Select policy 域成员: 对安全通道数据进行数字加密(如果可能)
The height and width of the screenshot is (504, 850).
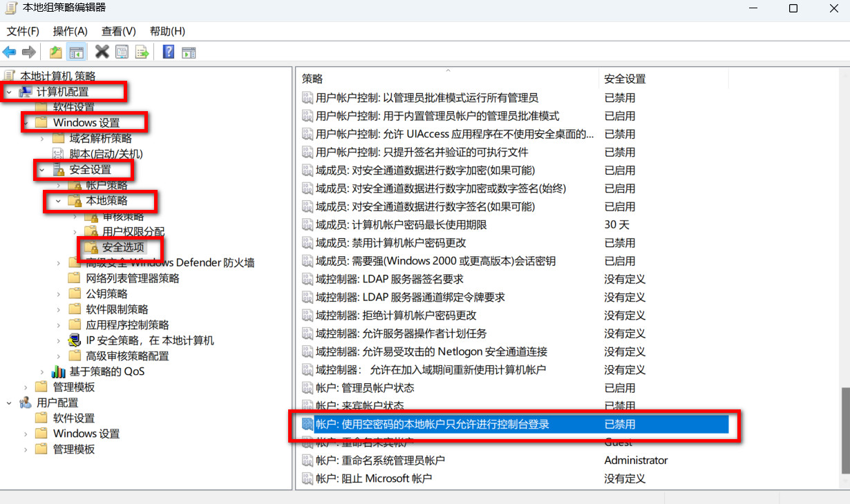[425, 170]
